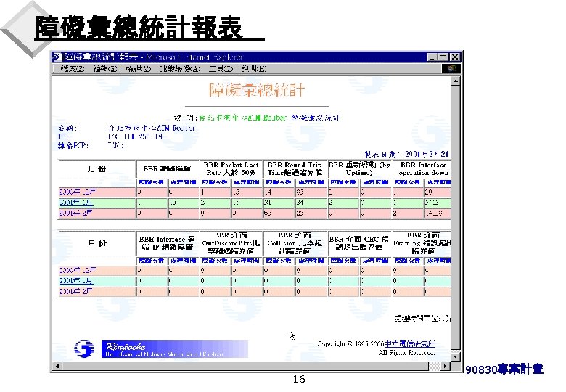Click the 月份 header of the upper table

[97, 168]
